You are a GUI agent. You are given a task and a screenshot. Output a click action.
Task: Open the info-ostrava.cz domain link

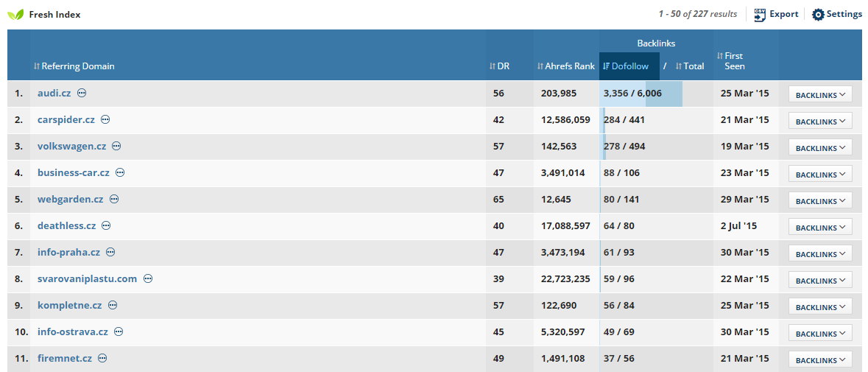pos(73,332)
